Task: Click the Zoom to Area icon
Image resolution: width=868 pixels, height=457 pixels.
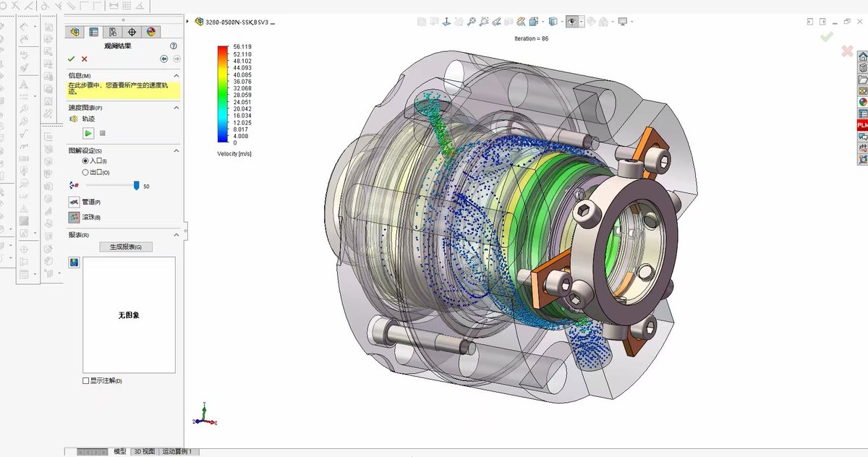Action: coord(485,22)
